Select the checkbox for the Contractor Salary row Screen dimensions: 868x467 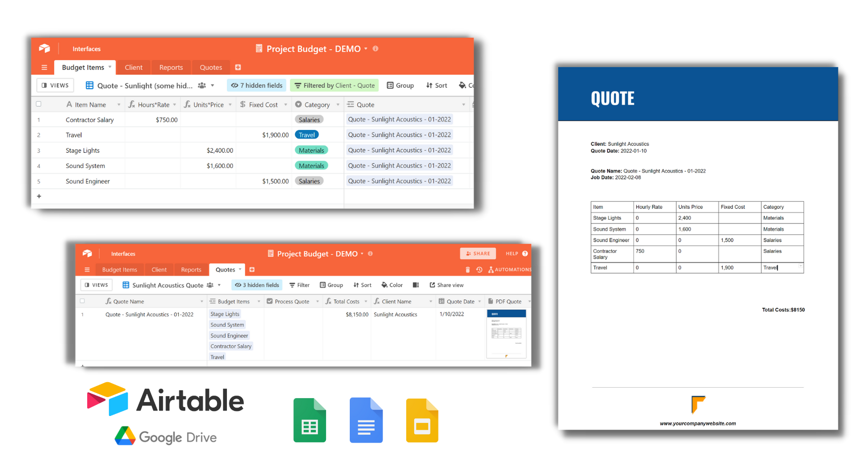click(38, 119)
